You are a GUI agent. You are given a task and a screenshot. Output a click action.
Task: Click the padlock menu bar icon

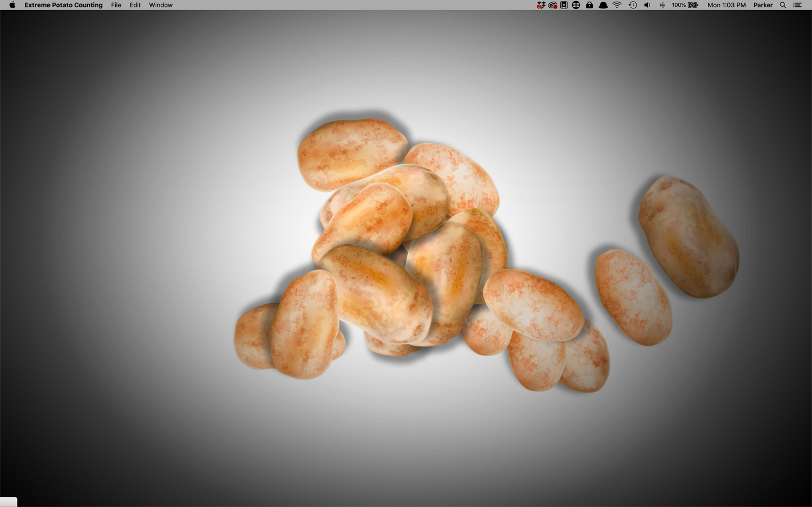pyautogui.click(x=589, y=5)
